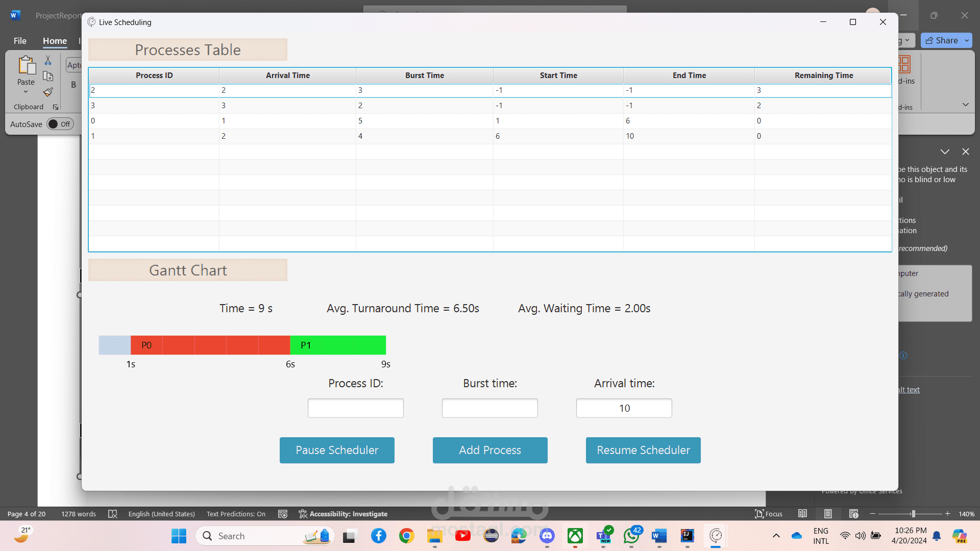
Task: Click the Arrival time field showing 10
Action: click(x=624, y=408)
